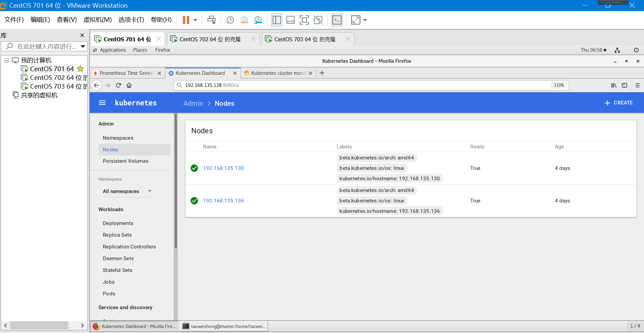
Task: Go to the Firefox home page
Action: (129, 85)
